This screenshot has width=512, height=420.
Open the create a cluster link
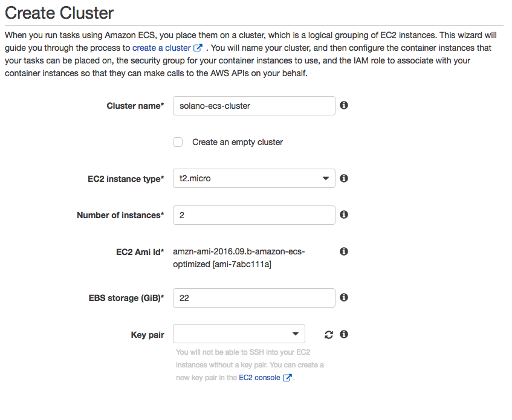[x=161, y=48]
